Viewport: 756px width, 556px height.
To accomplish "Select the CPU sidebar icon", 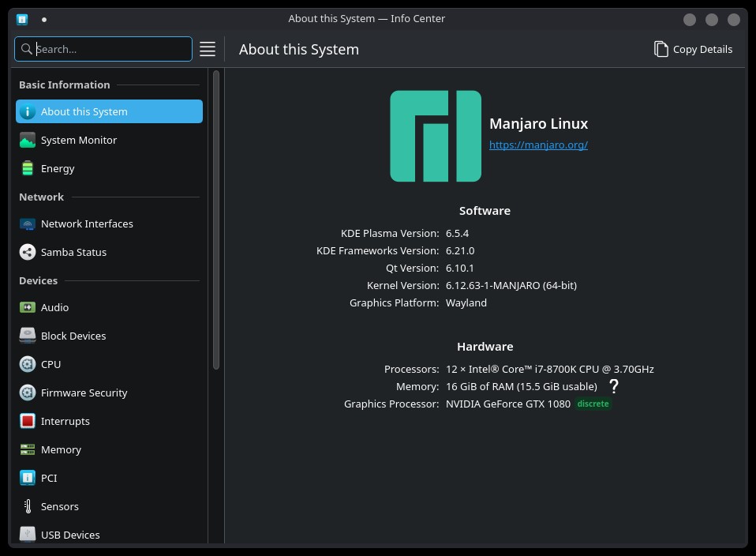I will pyautogui.click(x=28, y=364).
